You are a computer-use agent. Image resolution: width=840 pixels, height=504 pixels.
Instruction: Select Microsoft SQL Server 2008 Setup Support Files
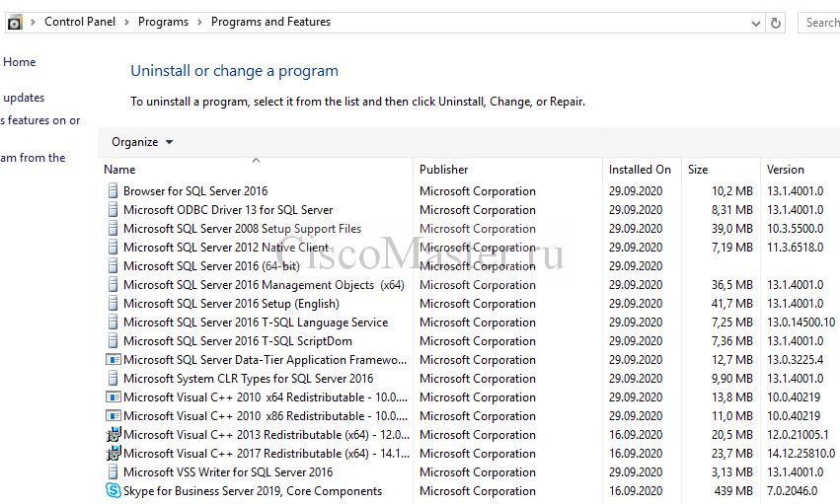pyautogui.click(x=242, y=229)
